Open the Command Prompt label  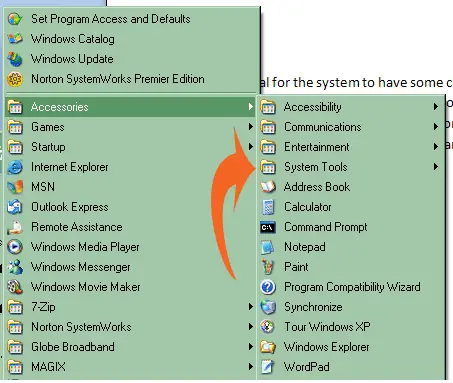[x=326, y=227]
